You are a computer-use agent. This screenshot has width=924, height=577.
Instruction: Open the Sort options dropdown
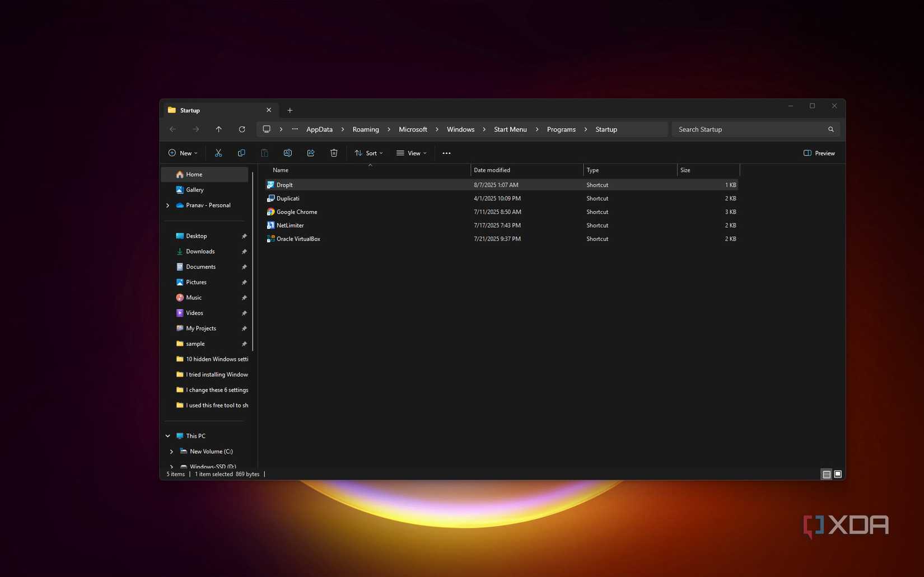pyautogui.click(x=368, y=153)
